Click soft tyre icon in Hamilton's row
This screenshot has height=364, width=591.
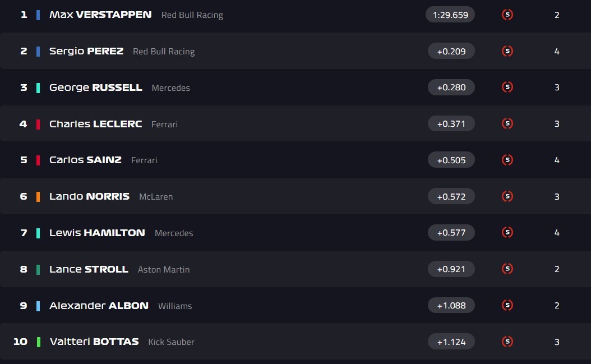tap(507, 232)
